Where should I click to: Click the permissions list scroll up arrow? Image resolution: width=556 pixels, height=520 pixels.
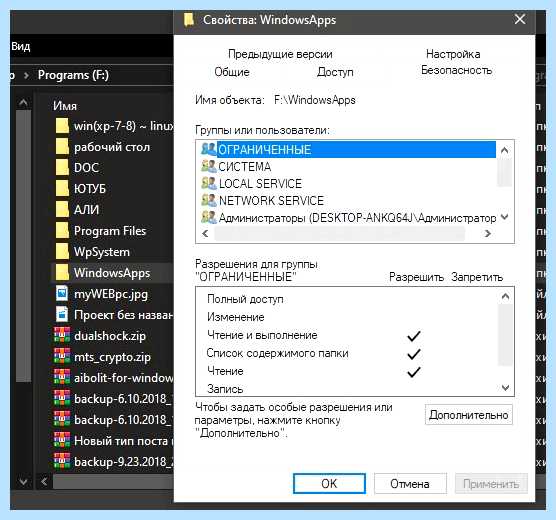505,296
